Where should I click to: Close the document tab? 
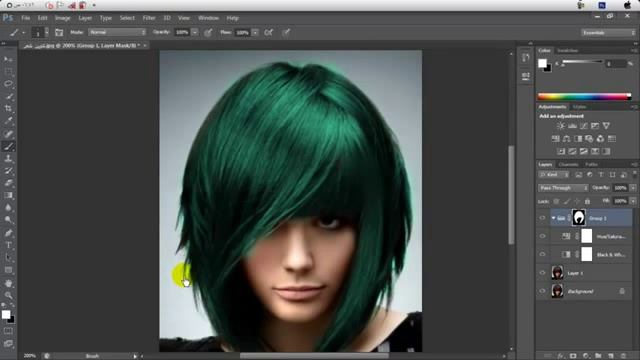145,45
